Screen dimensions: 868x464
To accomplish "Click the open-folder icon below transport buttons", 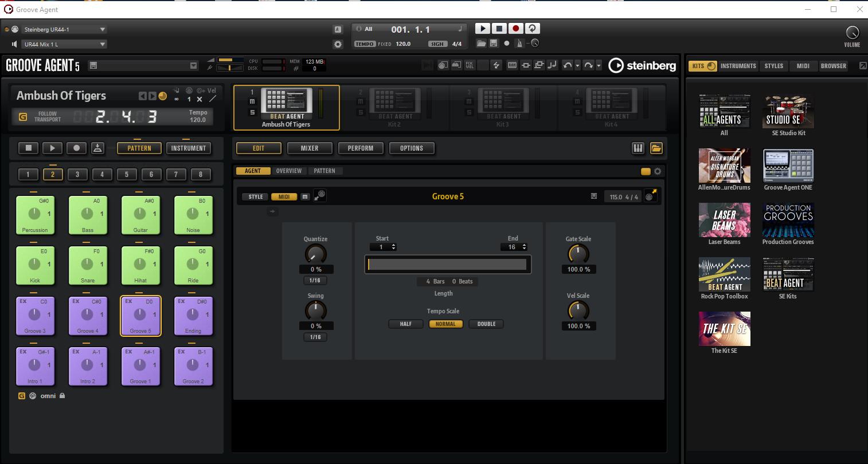I will (482, 44).
